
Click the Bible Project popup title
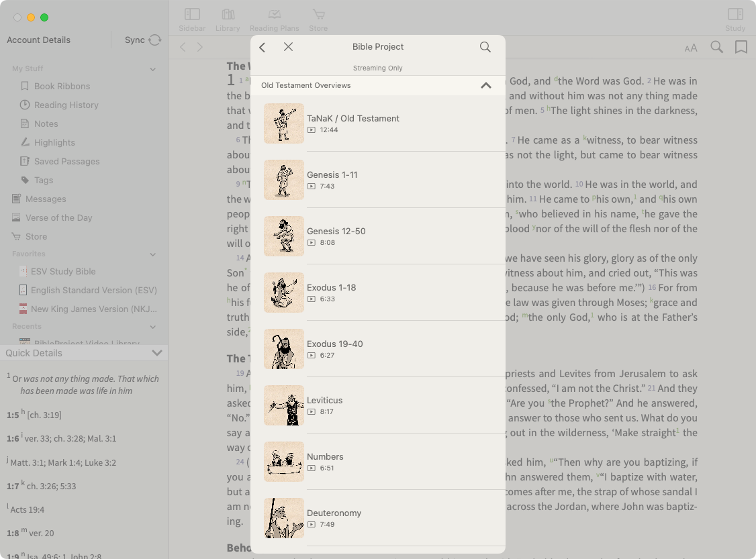pos(377,47)
